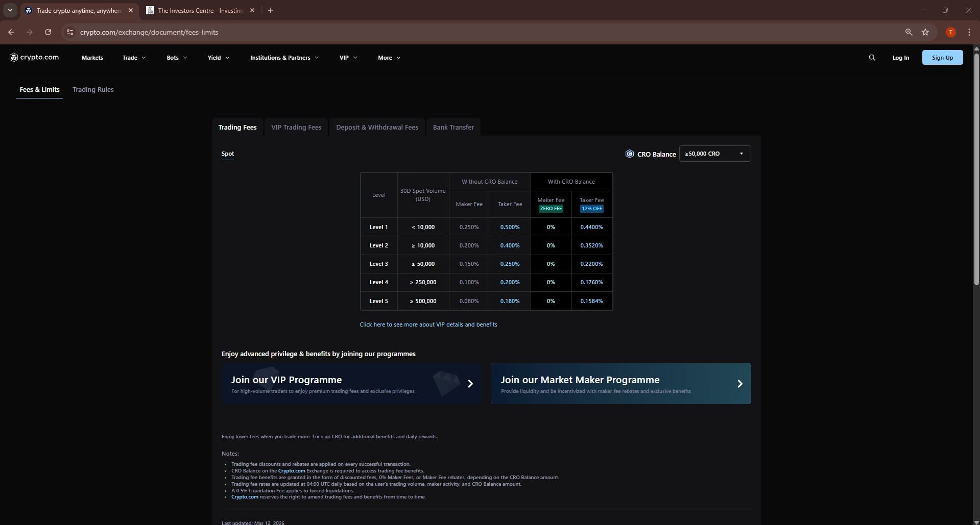The image size is (980, 525).
Task: Expand Institutions & Partners menu
Action: [x=284, y=58]
